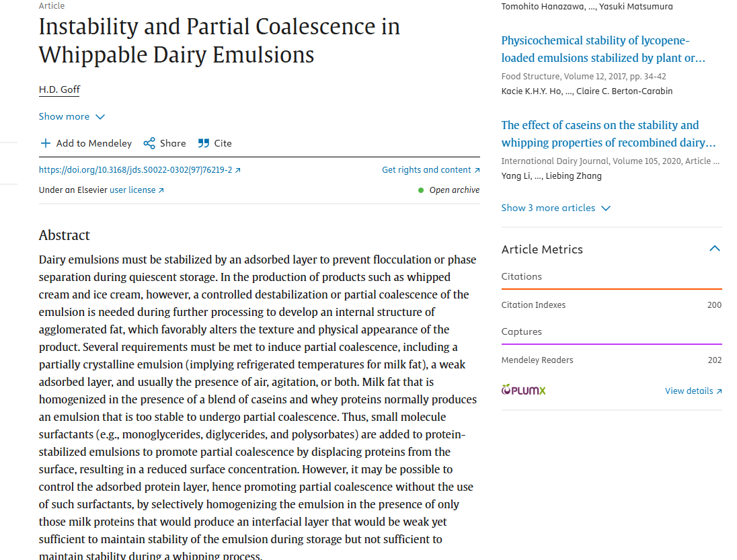This screenshot has width=737, height=560.
Task: Click the green Open archive status dot
Action: coord(421,190)
